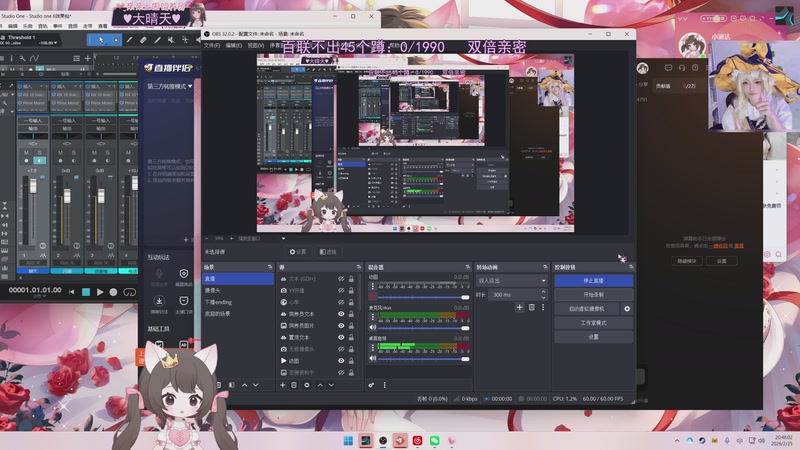Move source down with arrow in sources toolbar

pos(331,385)
